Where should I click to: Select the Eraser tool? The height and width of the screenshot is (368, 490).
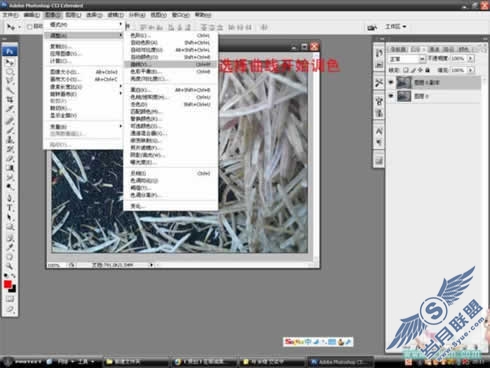10,158
